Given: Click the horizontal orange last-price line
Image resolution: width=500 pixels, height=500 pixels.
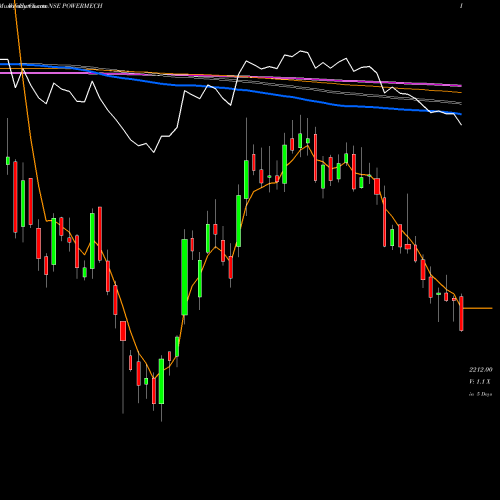Looking at the screenshot, I should [x=478, y=308].
